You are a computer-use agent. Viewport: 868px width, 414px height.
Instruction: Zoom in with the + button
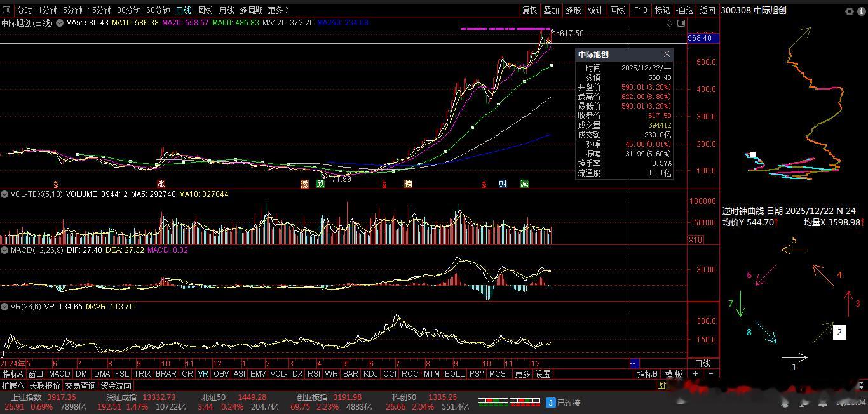point(696,374)
